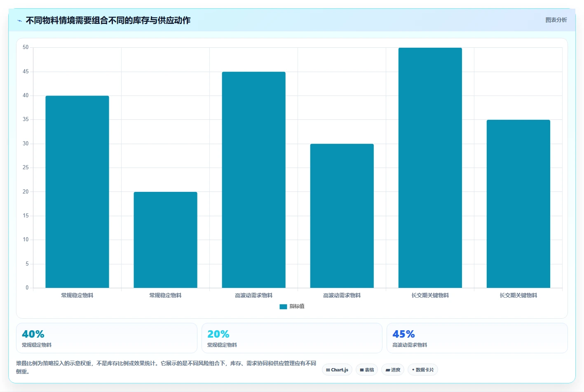Viewport: 584px width, 392px height.
Task: Click the tallest bar reaching 50
Action: click(430, 168)
